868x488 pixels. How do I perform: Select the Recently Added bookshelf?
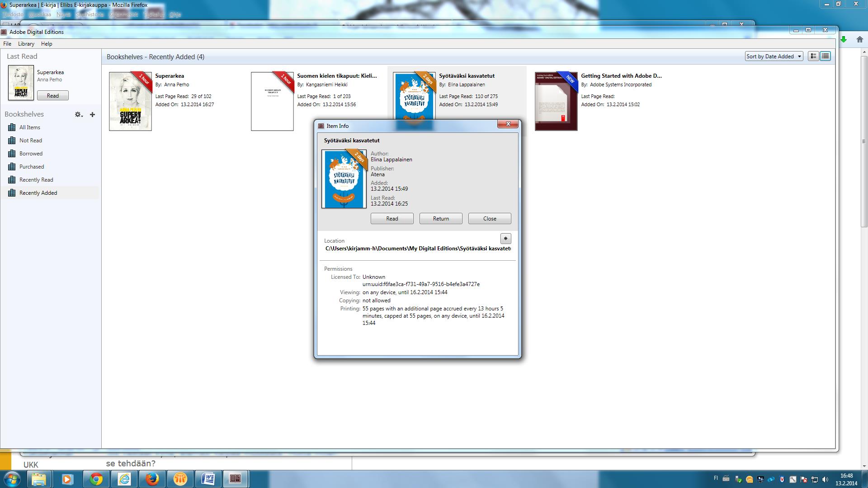50,193
